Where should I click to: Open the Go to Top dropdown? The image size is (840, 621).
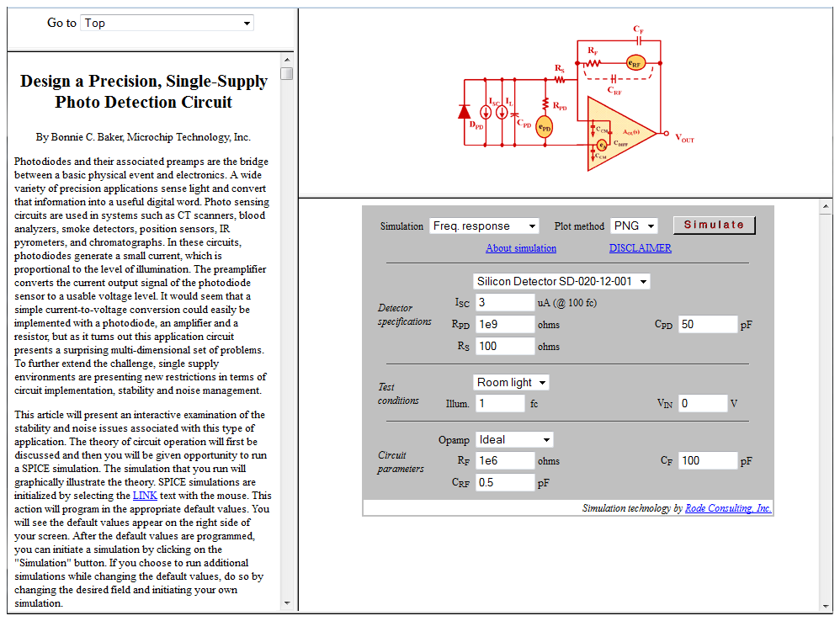pyautogui.click(x=167, y=23)
